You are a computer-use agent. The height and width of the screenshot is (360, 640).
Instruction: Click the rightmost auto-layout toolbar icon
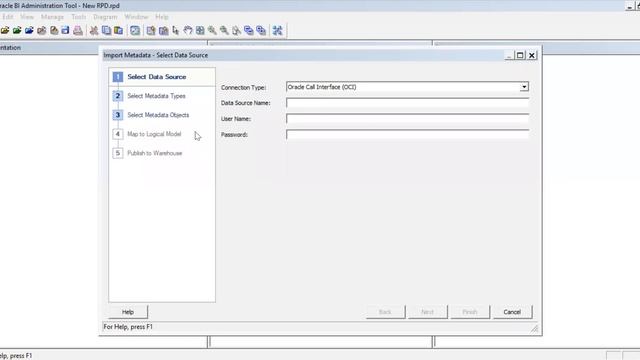(x=278, y=31)
